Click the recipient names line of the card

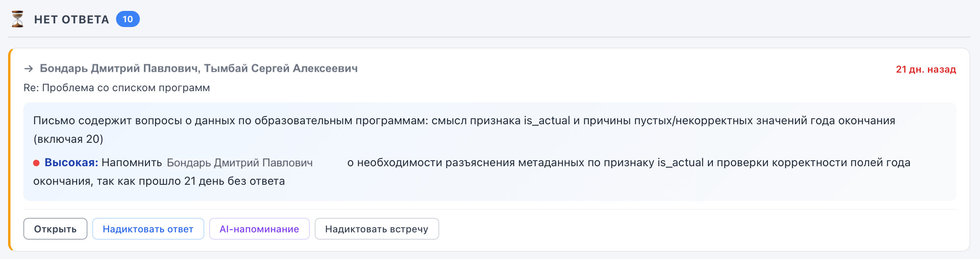point(199,69)
